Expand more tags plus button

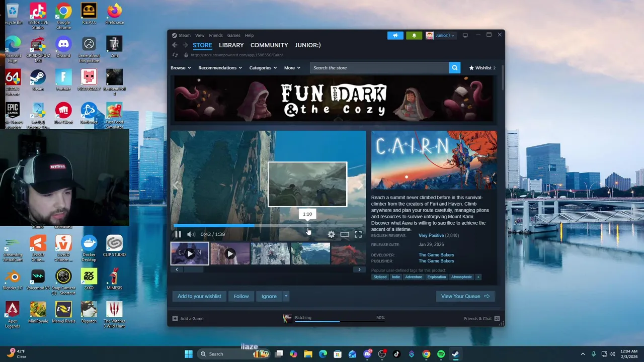tap(478, 277)
